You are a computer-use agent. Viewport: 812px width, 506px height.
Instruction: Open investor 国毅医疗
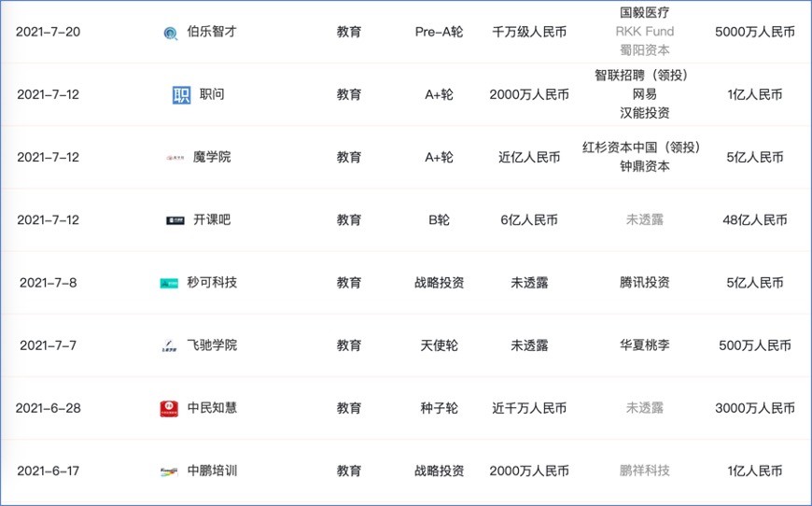645,13
